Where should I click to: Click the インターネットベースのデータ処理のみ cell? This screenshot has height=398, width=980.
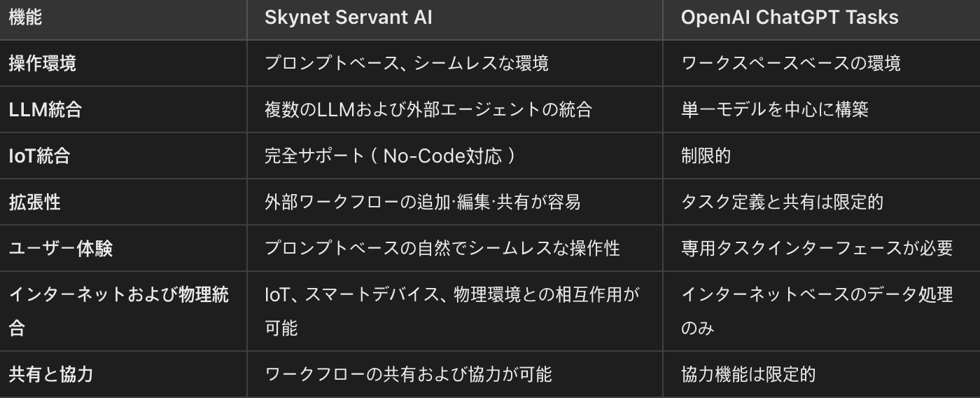(817, 310)
